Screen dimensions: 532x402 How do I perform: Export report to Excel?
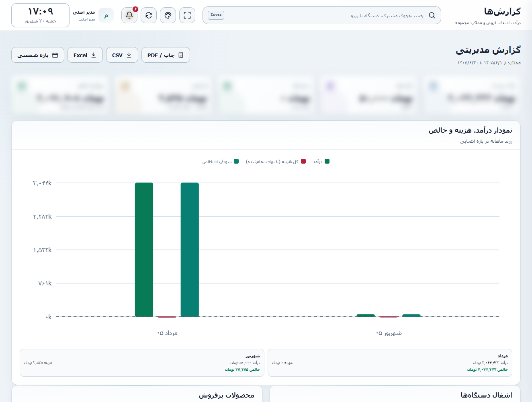pyautogui.click(x=85, y=55)
